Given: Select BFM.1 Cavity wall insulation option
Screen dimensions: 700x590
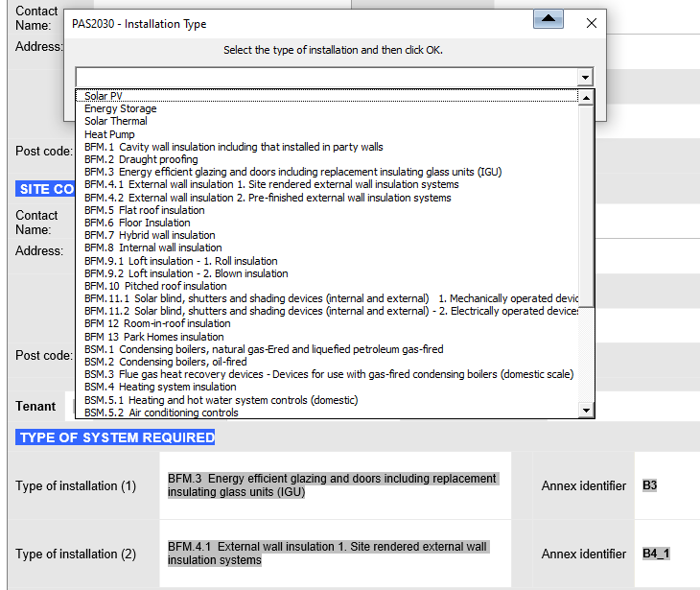Looking at the screenshot, I should coord(233,147).
